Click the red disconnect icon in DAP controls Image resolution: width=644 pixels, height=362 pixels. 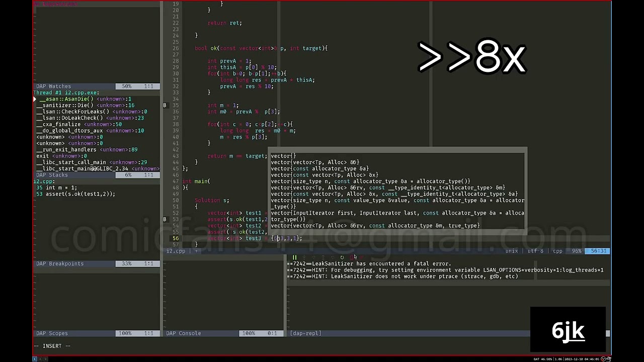pos(361,257)
